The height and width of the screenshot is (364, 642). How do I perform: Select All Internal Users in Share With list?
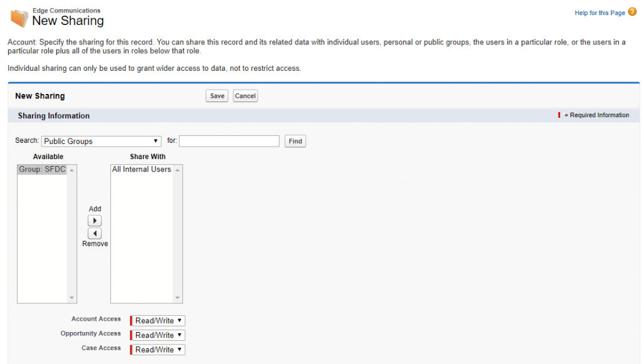pos(141,169)
